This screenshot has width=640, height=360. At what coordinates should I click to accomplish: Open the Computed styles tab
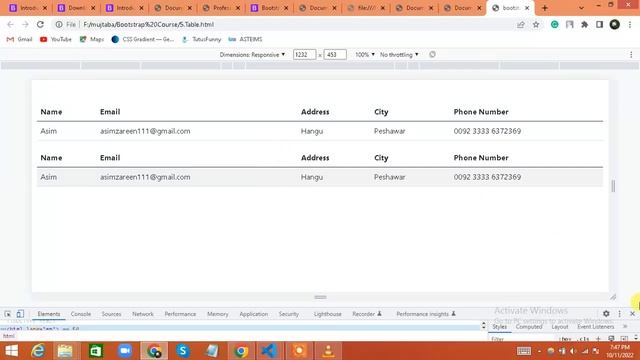[529, 327]
